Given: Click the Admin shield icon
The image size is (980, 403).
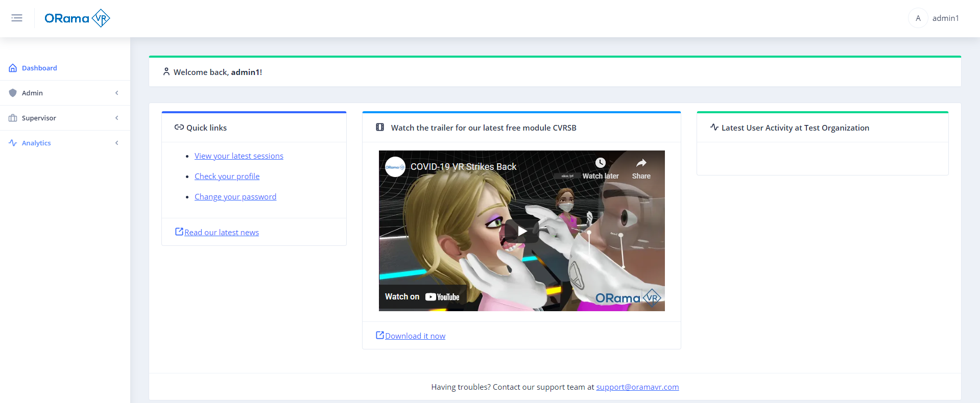Looking at the screenshot, I should 13,93.
